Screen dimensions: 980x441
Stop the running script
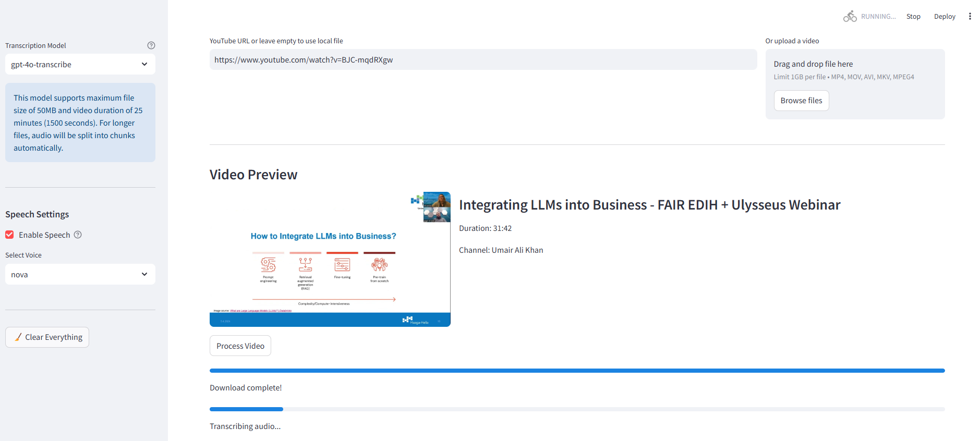coord(913,16)
